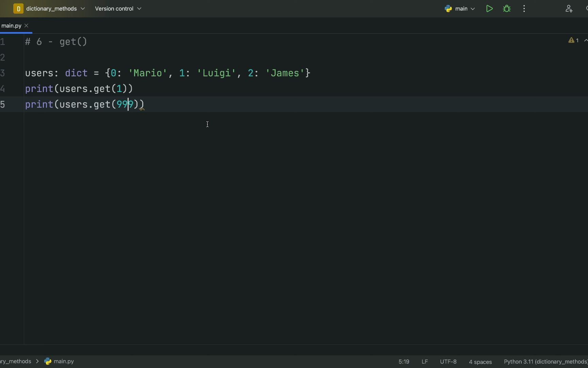Open the 4 spaces indentation settings
The width and height of the screenshot is (588, 368).
pos(480,362)
